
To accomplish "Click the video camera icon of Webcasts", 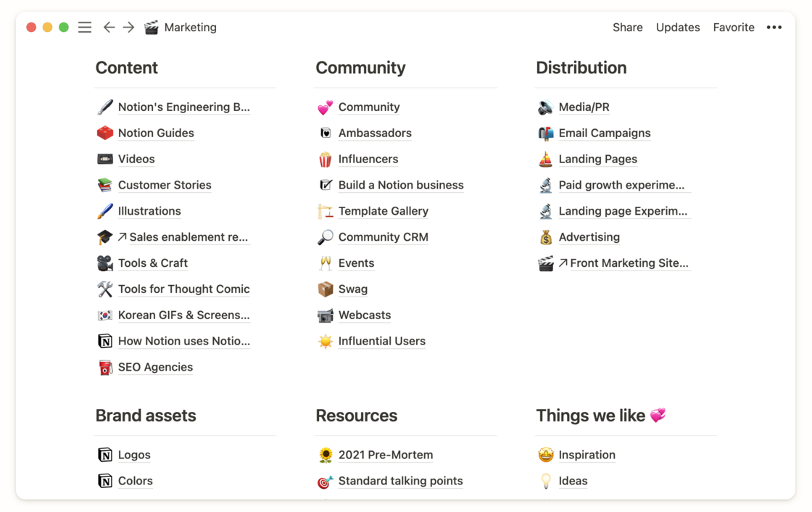I will [x=326, y=315].
